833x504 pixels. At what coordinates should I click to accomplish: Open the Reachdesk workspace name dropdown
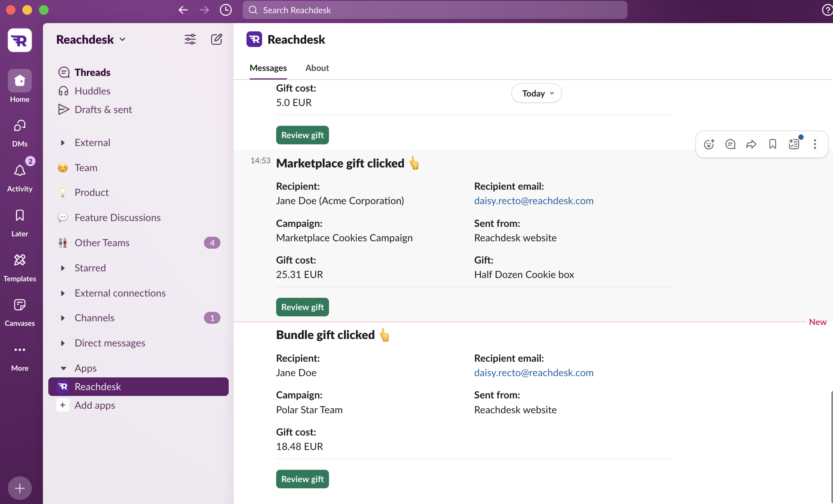pyautogui.click(x=91, y=40)
